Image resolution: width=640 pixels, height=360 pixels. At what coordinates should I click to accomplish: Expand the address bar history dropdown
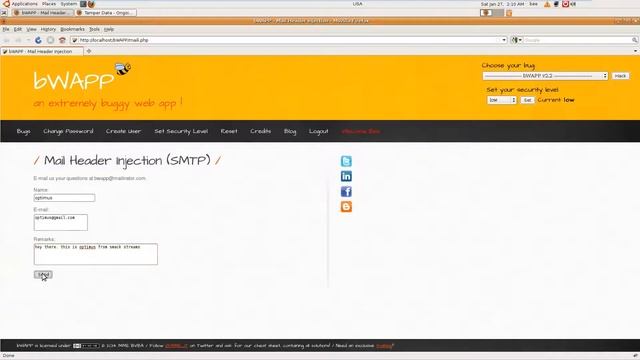click(504, 40)
